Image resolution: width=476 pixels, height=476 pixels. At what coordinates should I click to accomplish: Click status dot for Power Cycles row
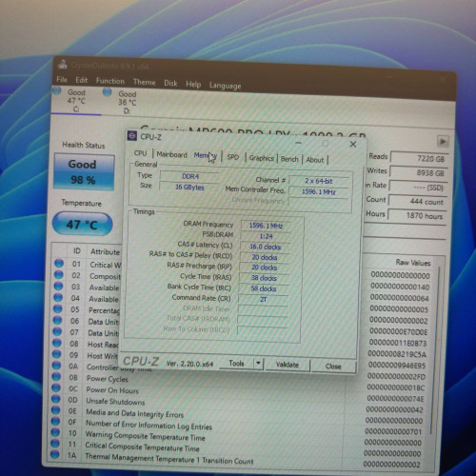pyautogui.click(x=56, y=377)
